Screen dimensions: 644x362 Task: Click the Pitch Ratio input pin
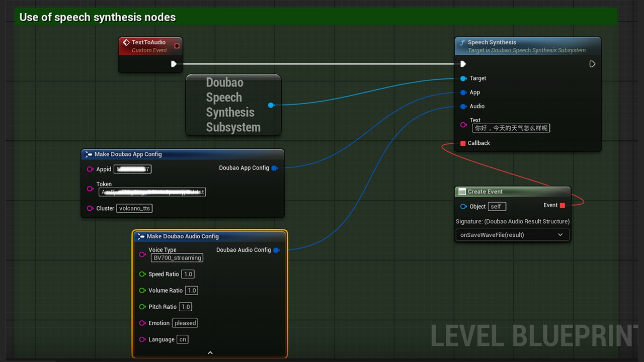pos(142,307)
